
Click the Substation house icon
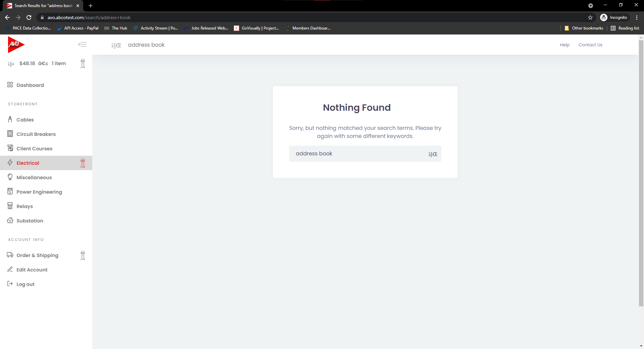point(10,220)
